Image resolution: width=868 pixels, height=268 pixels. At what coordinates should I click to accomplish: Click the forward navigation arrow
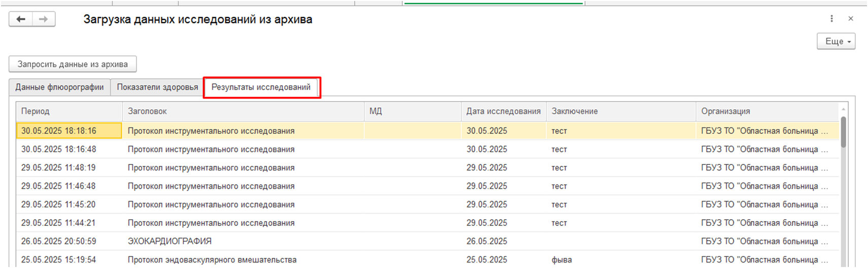tap(44, 19)
